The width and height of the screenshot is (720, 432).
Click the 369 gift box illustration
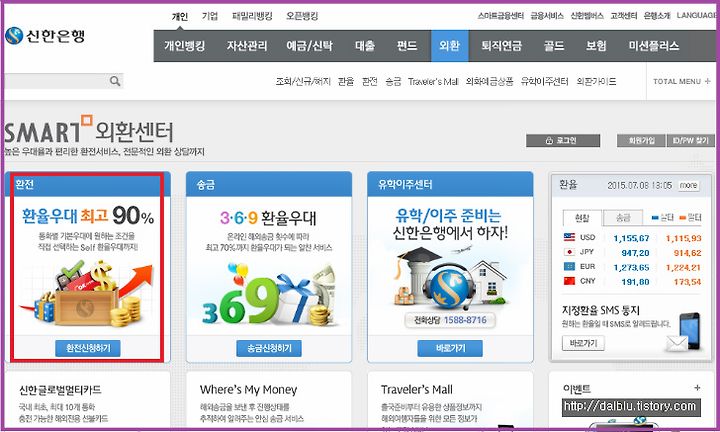tap(269, 294)
